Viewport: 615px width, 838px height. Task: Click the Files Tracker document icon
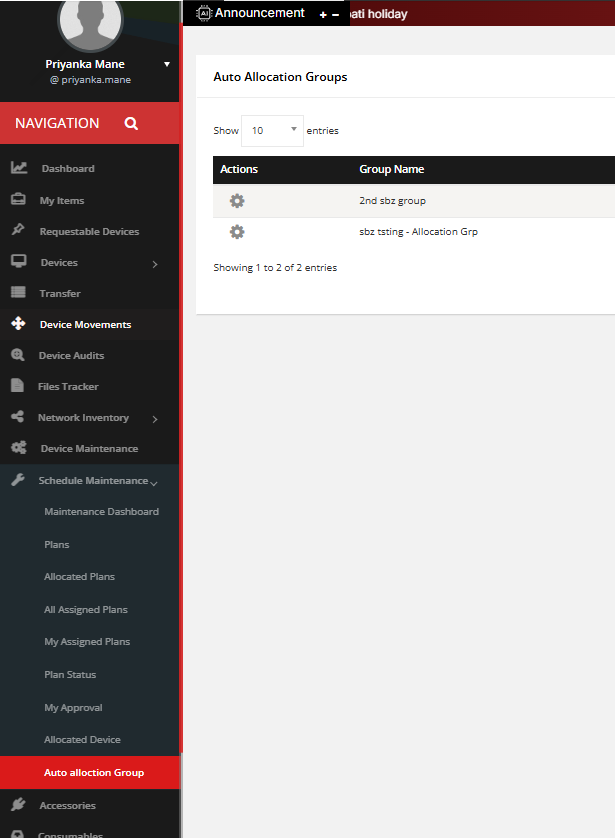click(x=18, y=386)
